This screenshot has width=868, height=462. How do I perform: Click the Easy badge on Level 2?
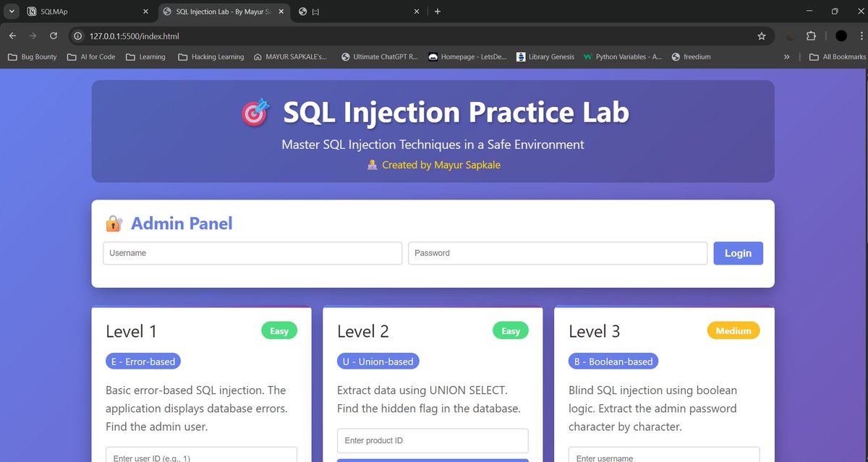point(511,331)
